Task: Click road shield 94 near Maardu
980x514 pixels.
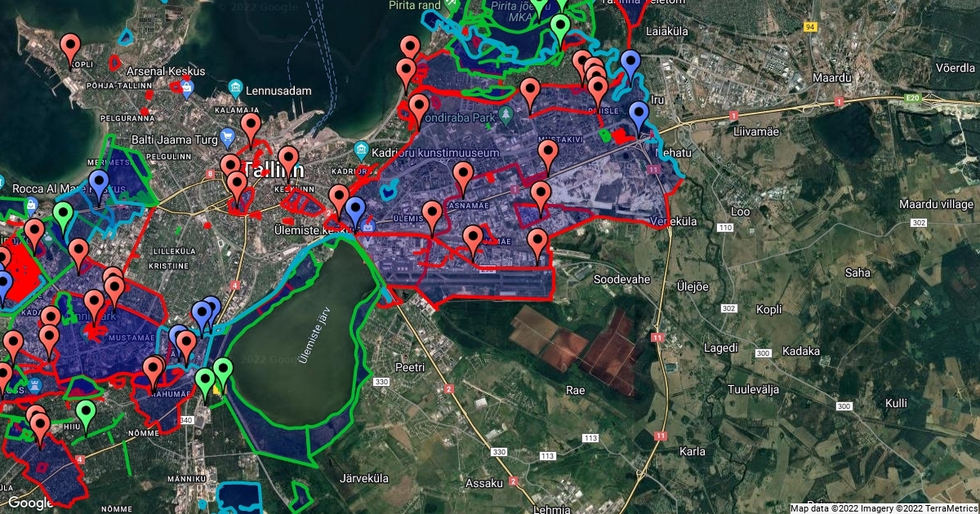Action: pos(811,27)
